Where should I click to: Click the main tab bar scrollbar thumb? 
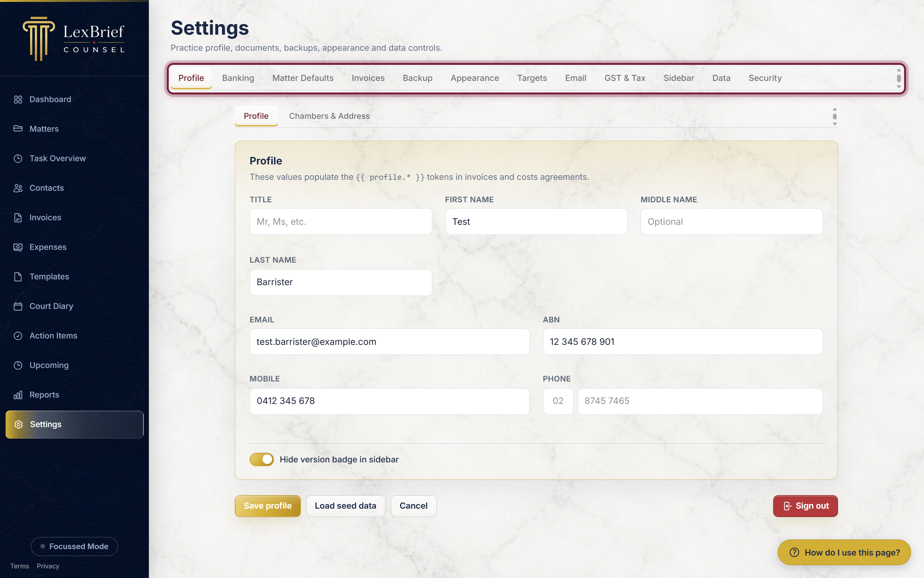tap(899, 78)
